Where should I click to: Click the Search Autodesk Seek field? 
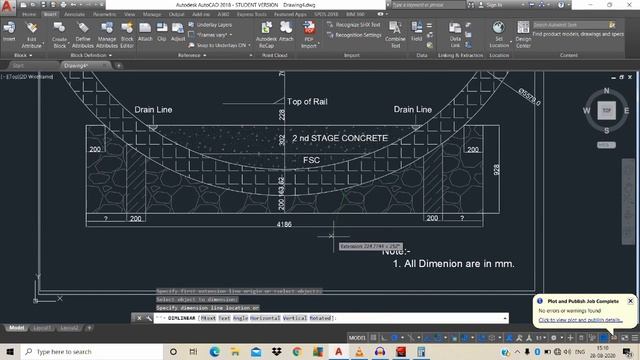coord(571,25)
